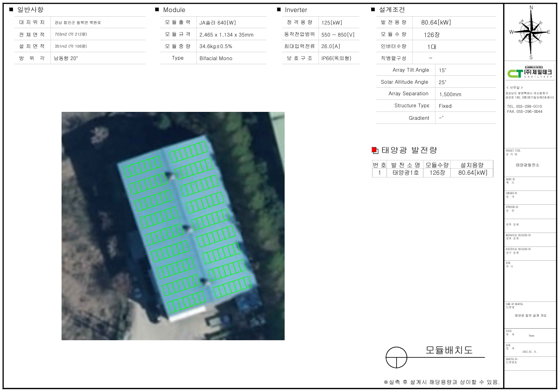The image size is (560, 392).
Task: Click the Bifacial Mono type value
Action: pyautogui.click(x=216, y=58)
